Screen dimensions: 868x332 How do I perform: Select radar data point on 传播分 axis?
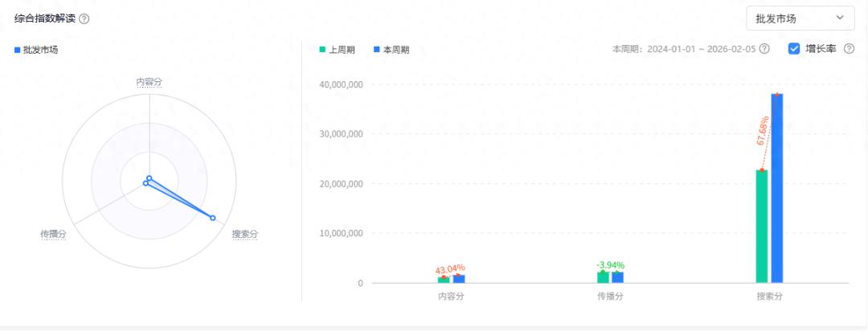coord(145,183)
